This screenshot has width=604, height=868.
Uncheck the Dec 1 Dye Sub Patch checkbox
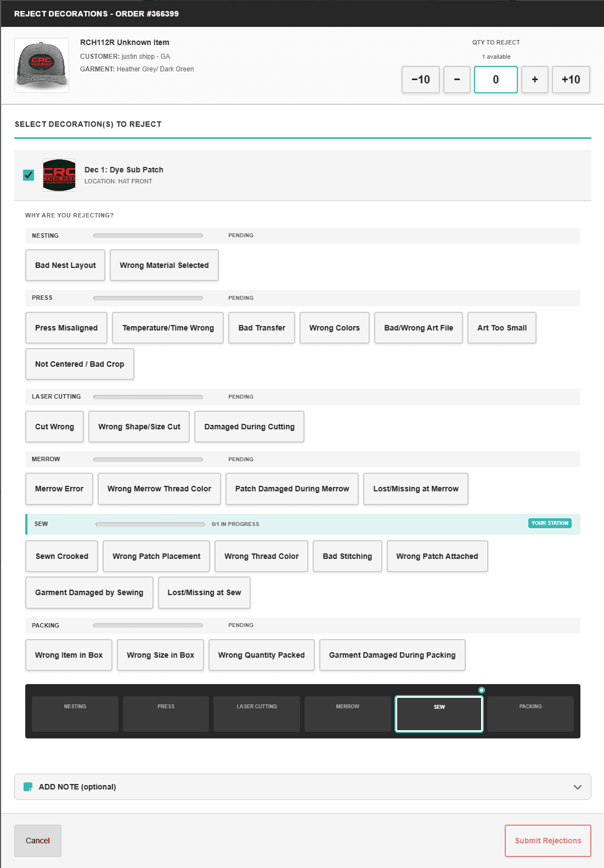click(x=29, y=175)
